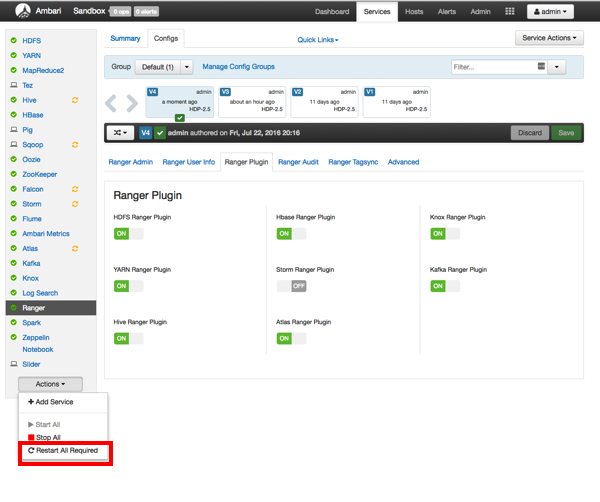The image size is (600, 502).
Task: Open the apps grid icon in top bar
Action: pyautogui.click(x=509, y=12)
